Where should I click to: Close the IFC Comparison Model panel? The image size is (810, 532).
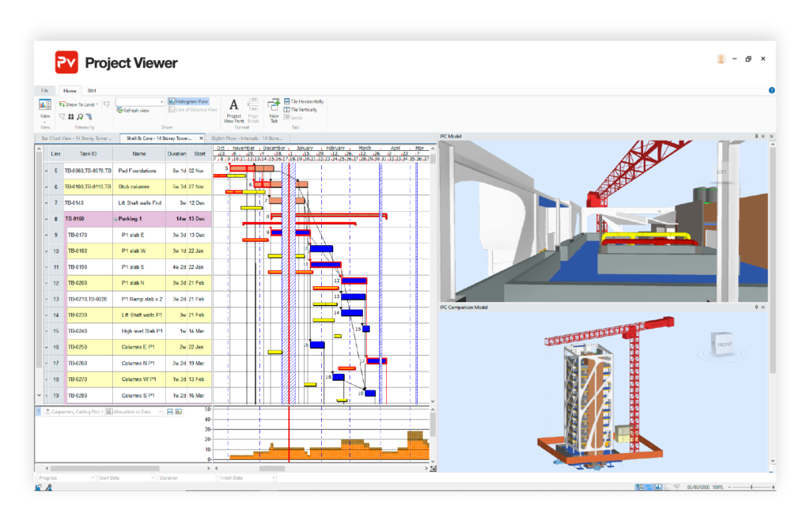point(763,307)
